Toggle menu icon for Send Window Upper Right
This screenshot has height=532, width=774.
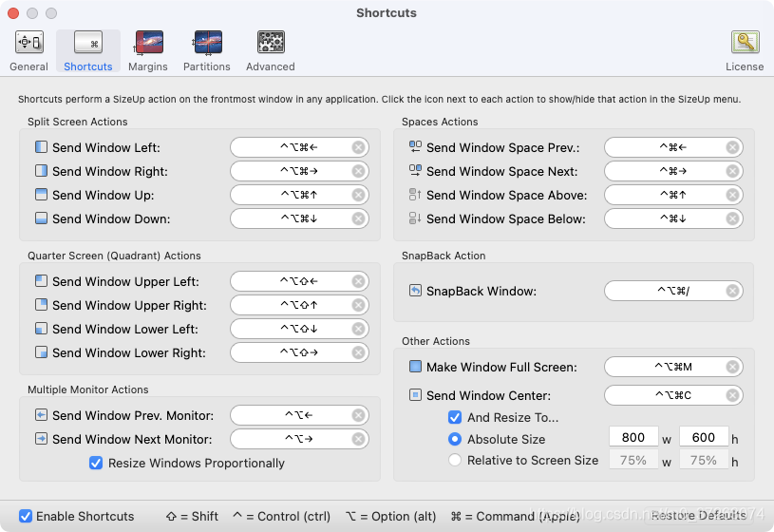click(x=41, y=305)
